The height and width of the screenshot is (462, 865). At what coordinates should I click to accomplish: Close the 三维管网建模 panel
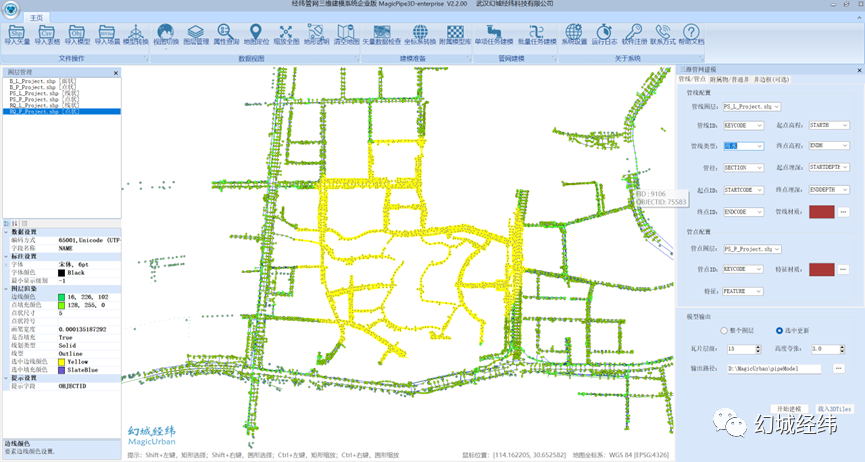point(859,70)
